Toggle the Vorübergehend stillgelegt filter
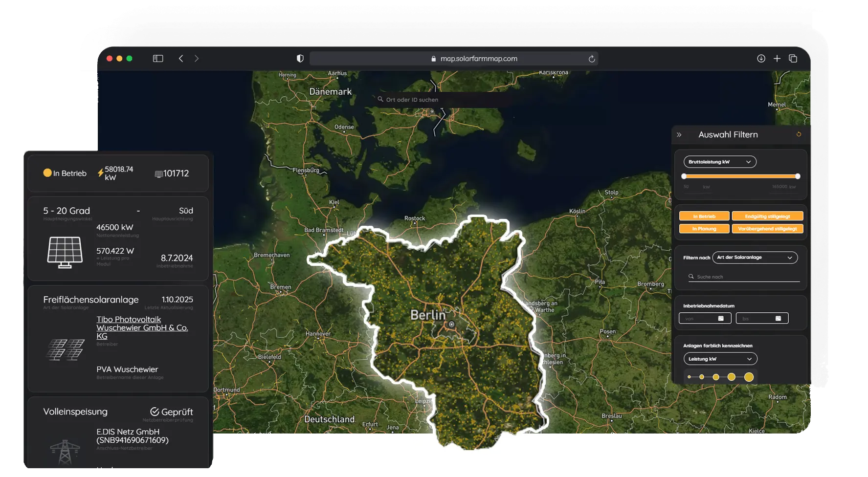Viewport: 868px width, 477px height. [x=767, y=229]
